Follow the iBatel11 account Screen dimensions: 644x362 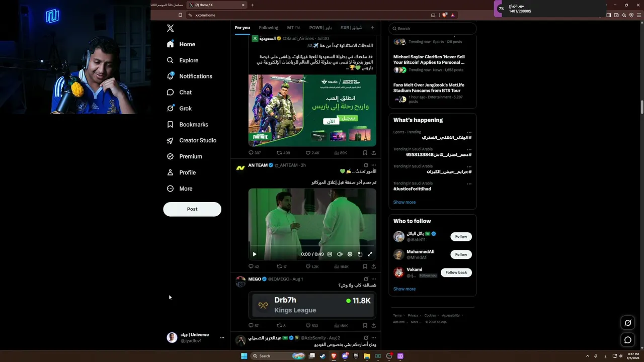pos(461,236)
